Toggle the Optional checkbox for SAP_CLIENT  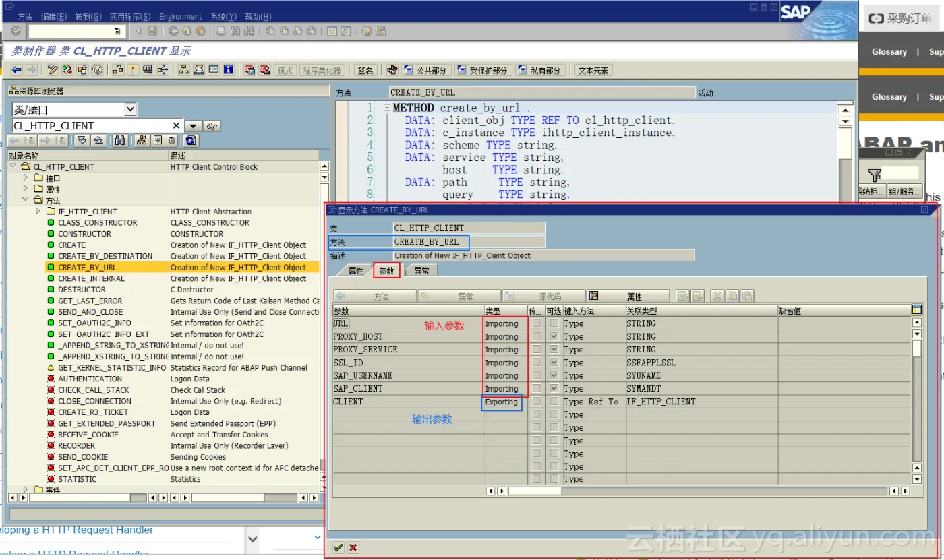tap(554, 388)
